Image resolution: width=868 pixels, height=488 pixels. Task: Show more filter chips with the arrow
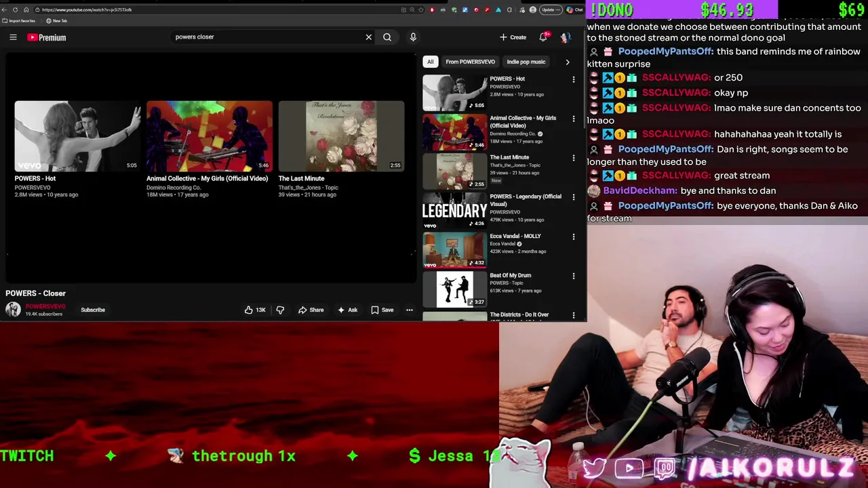[568, 62]
